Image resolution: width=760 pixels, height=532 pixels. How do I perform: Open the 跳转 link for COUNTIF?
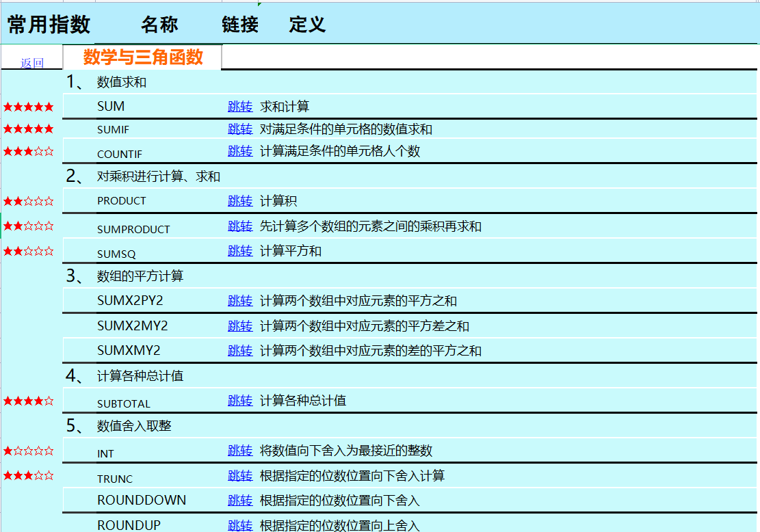click(240, 150)
